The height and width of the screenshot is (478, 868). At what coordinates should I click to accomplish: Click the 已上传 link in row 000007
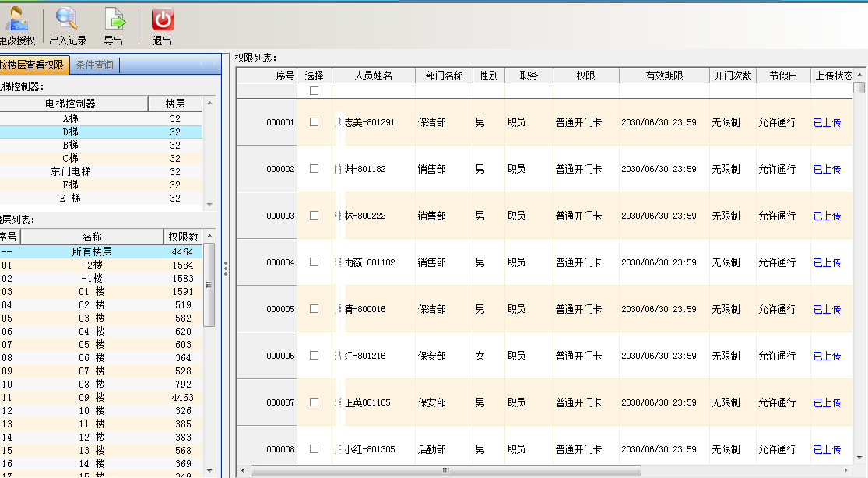pos(827,402)
